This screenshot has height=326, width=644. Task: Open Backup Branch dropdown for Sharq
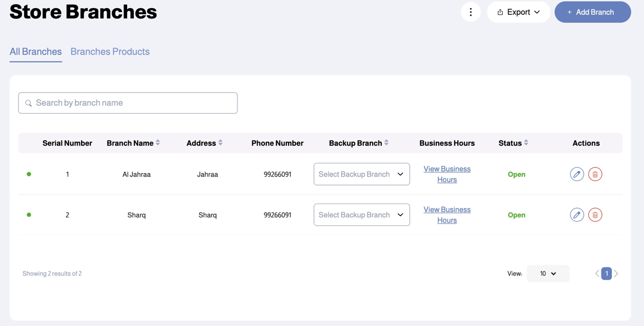tap(362, 214)
